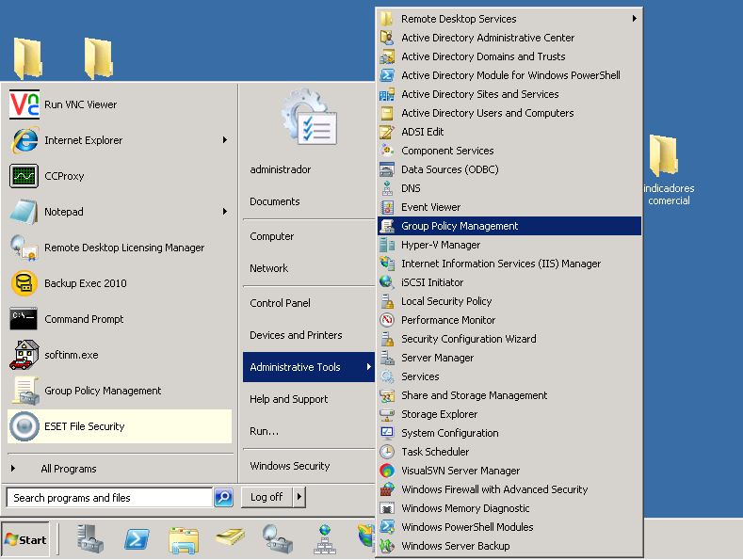
Task: Open Windows PowerShell Modules
Action: [509, 527]
